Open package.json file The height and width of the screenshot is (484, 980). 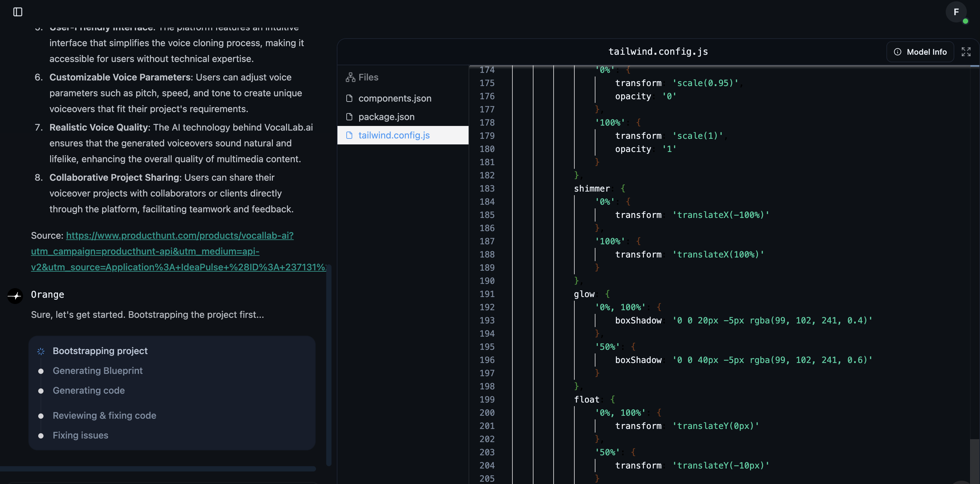[x=402, y=117]
